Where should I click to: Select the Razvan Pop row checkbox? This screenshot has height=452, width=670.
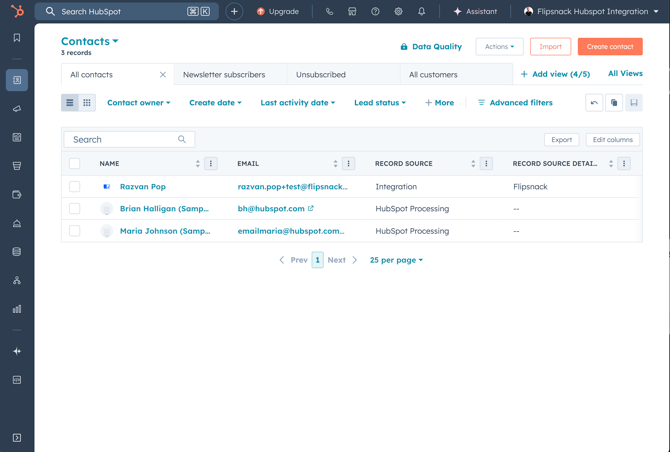click(x=75, y=187)
